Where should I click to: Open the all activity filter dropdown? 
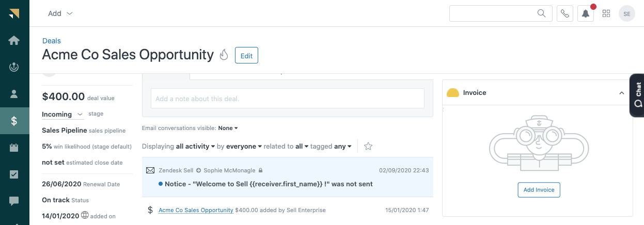coord(195,147)
